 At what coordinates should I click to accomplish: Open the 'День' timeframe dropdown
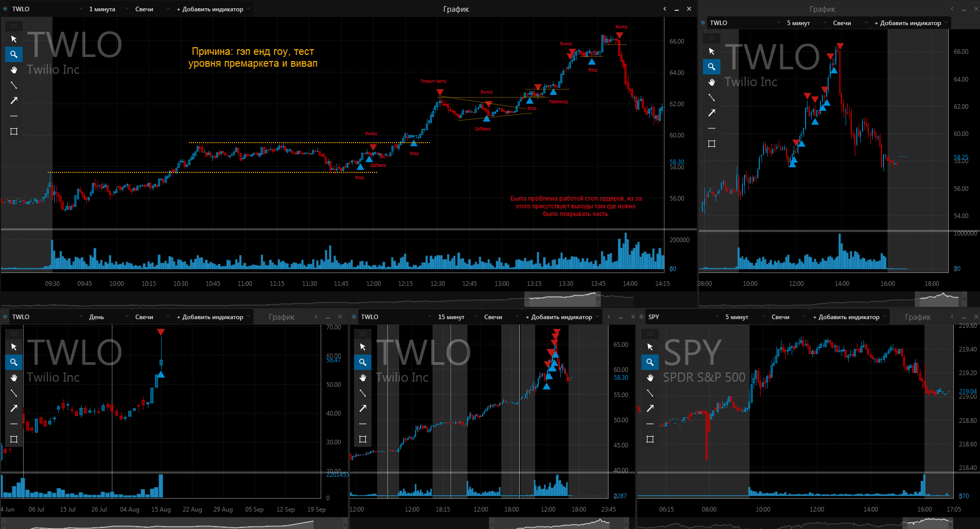108,317
